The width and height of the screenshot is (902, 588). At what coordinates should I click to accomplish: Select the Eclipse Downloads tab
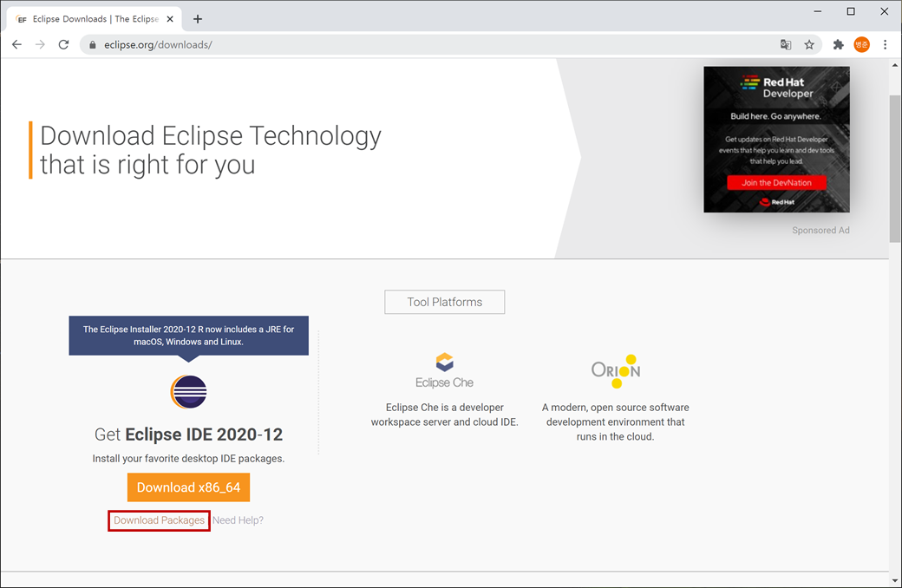tap(95, 19)
